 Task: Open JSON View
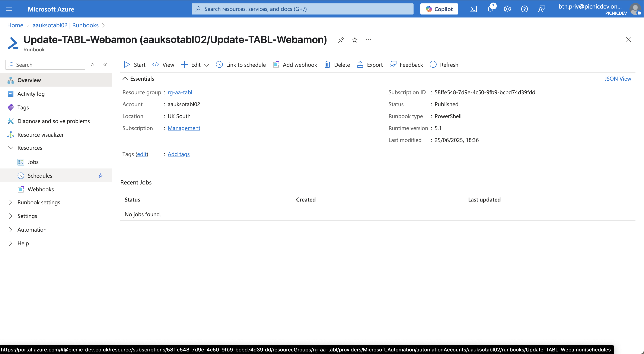coord(618,79)
